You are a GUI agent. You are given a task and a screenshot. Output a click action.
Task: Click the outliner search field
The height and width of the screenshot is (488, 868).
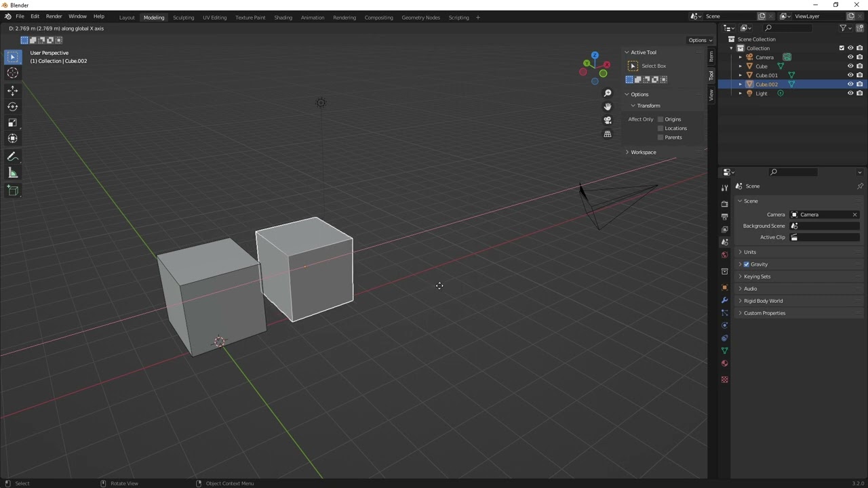click(787, 28)
